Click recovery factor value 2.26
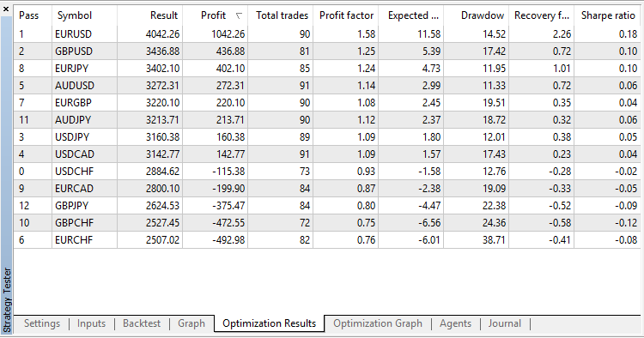Screen dimensions: 644x338 click(562, 34)
